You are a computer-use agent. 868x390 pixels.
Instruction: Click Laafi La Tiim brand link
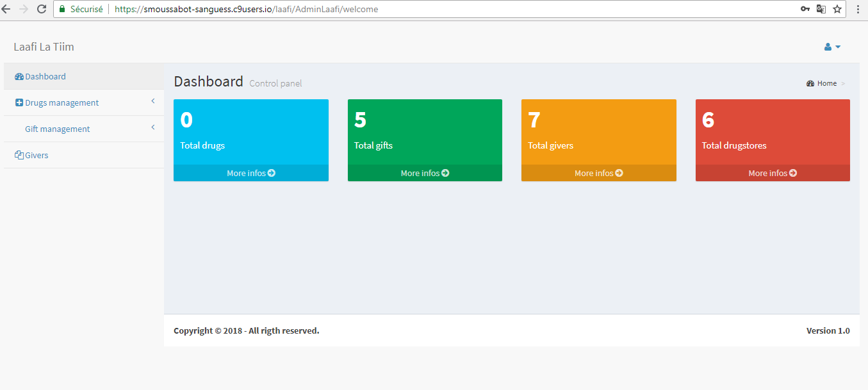[x=44, y=47]
